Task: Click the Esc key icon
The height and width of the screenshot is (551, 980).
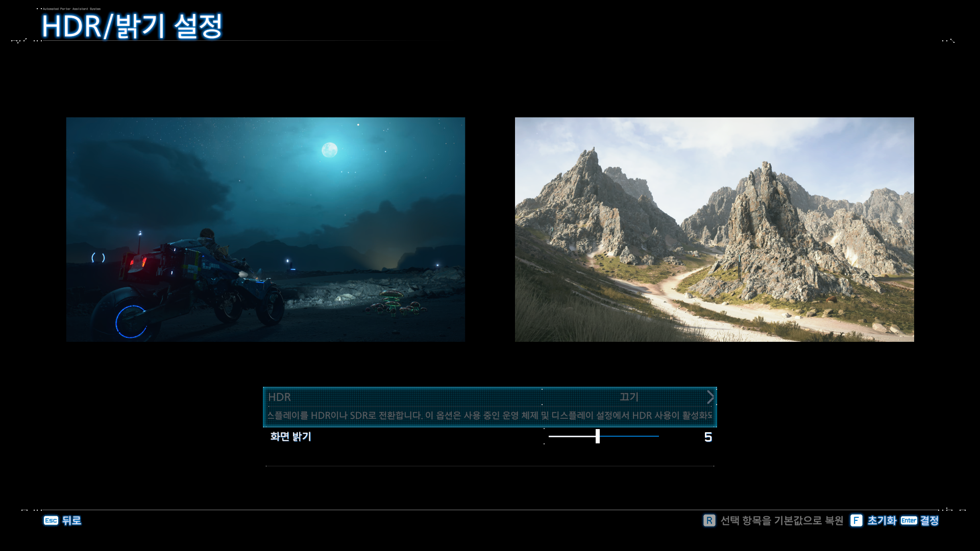Action: click(51, 520)
